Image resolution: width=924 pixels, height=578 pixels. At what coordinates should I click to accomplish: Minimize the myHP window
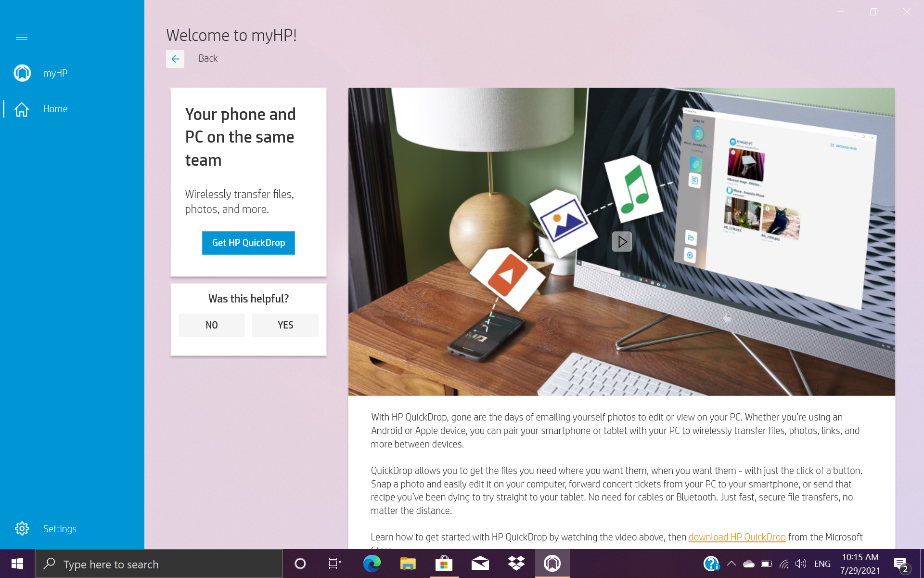click(x=840, y=12)
